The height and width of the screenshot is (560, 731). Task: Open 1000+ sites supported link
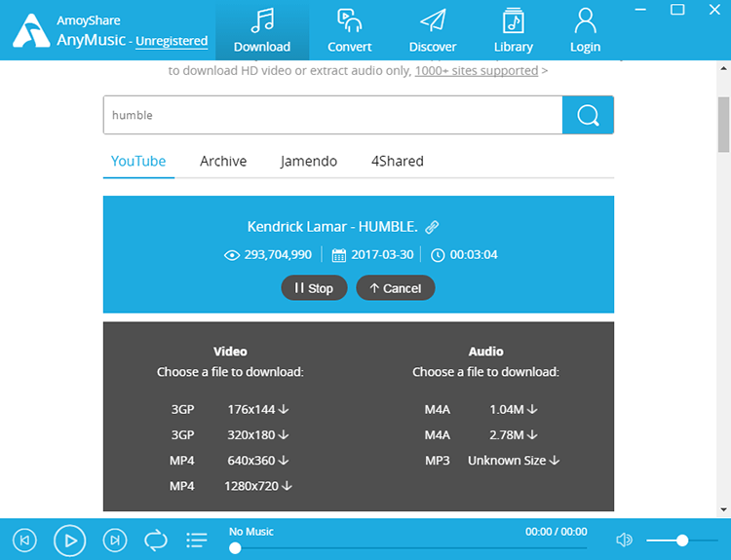pyautogui.click(x=477, y=71)
